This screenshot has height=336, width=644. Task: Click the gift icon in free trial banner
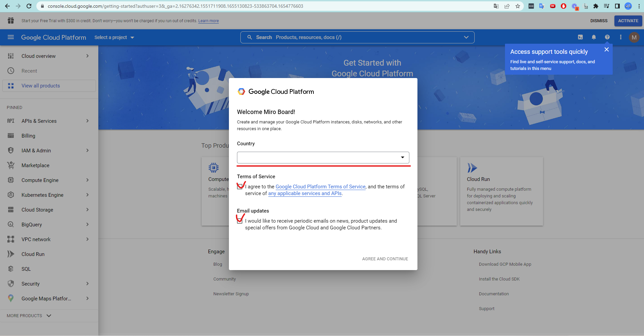(11, 21)
